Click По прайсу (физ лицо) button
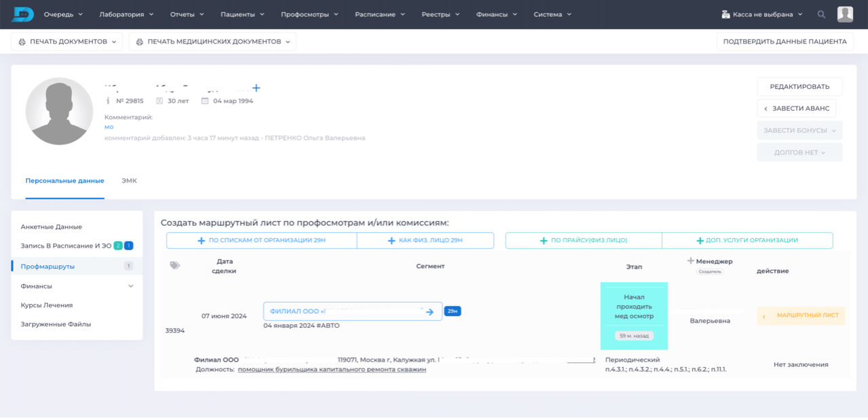Image resolution: width=868 pixels, height=420 pixels. [584, 240]
